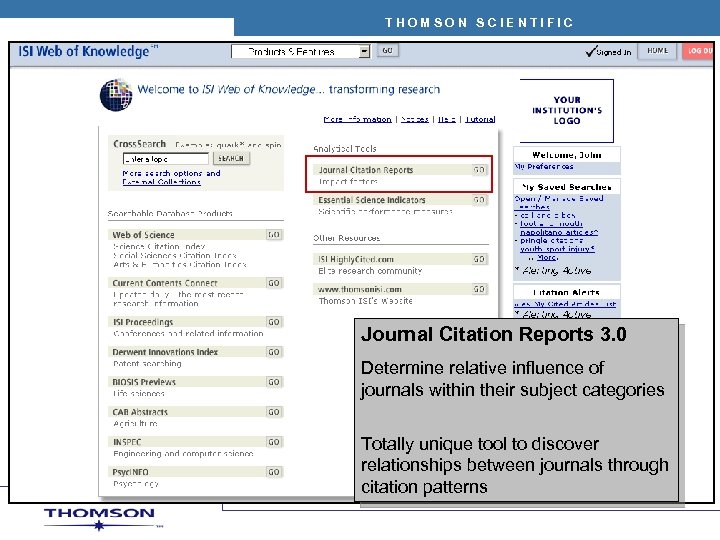
Task: Open the More saved searches link
Action: (x=546, y=258)
